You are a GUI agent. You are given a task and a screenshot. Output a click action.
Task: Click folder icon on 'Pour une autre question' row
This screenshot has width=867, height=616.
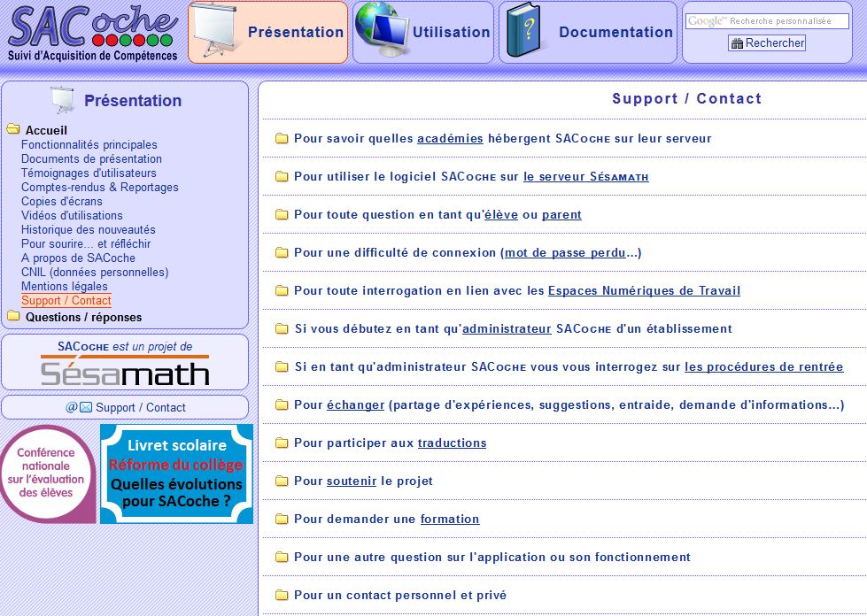tap(282, 557)
